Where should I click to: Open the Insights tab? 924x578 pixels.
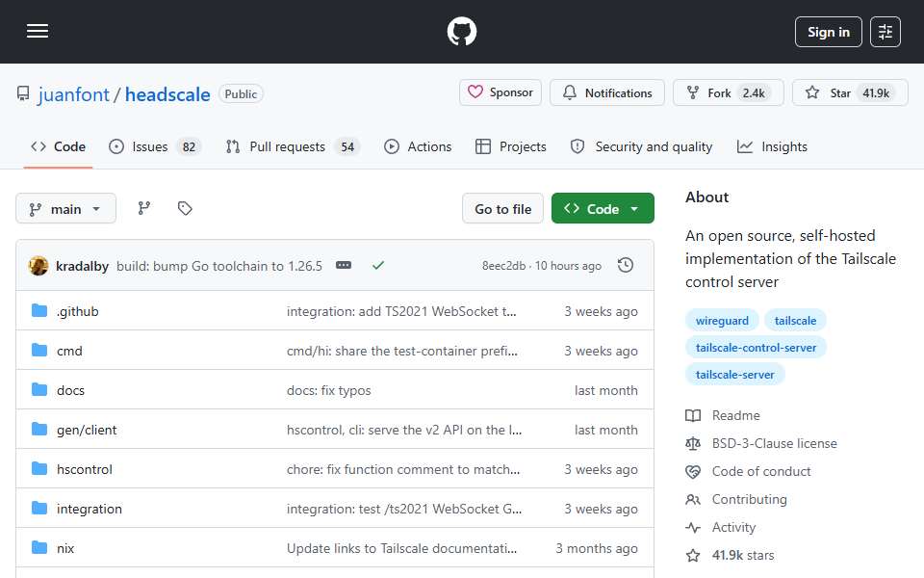pyautogui.click(x=772, y=146)
